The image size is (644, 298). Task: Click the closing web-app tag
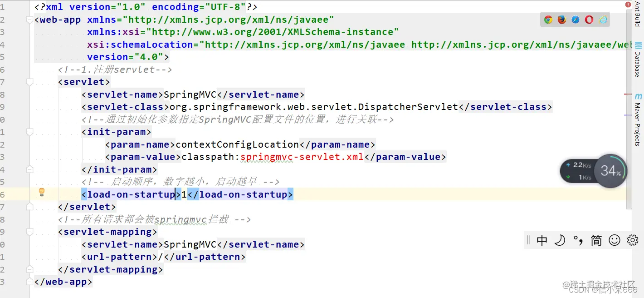point(63,282)
